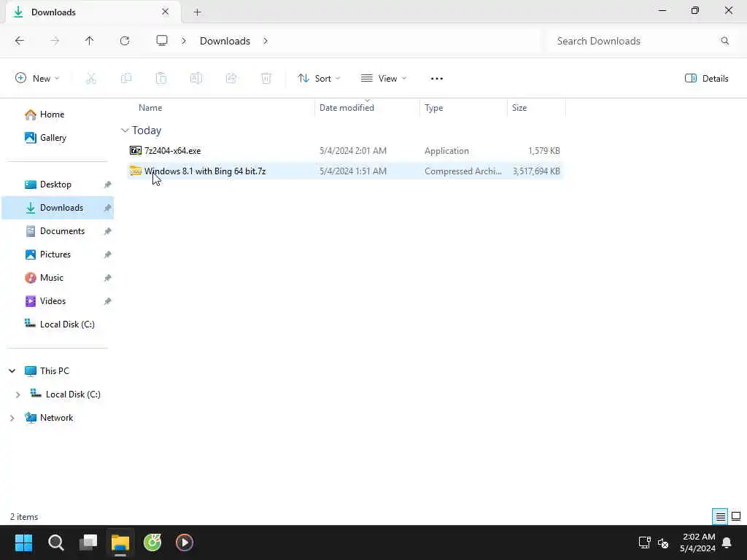Image resolution: width=747 pixels, height=560 pixels.
Task: Open the notifications bell icon
Action: [x=727, y=542]
